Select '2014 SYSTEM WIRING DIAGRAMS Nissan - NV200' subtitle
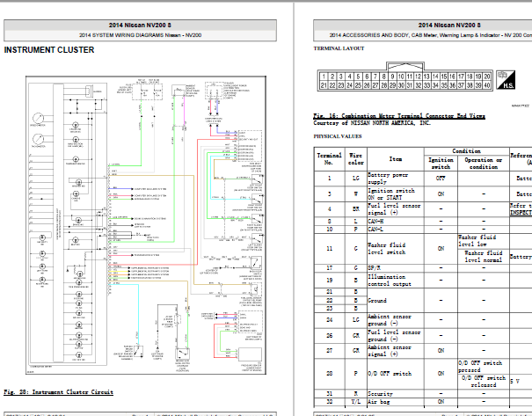Viewport: 532px width, 416px height. click(x=140, y=35)
